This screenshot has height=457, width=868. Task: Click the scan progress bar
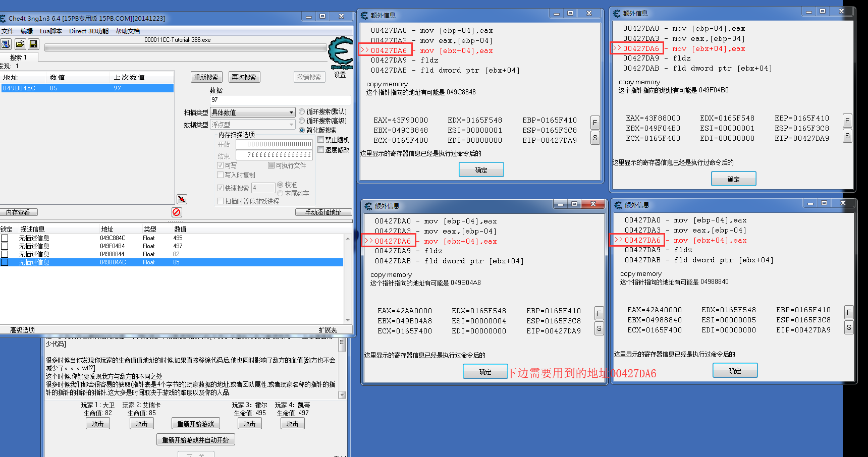(185, 47)
